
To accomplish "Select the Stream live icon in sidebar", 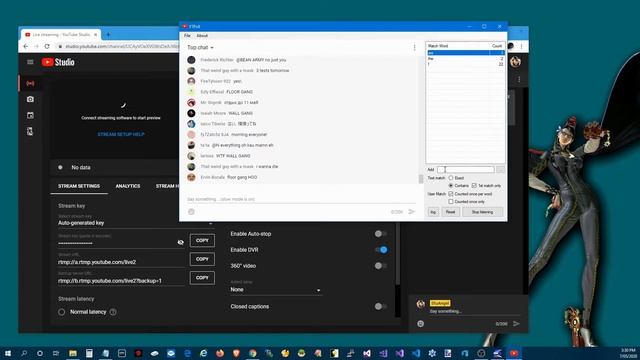I will click(x=30, y=83).
